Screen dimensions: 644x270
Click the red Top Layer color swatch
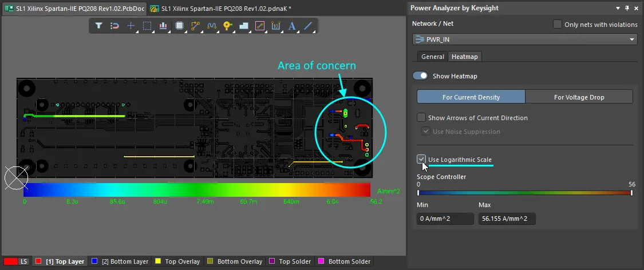point(38,261)
